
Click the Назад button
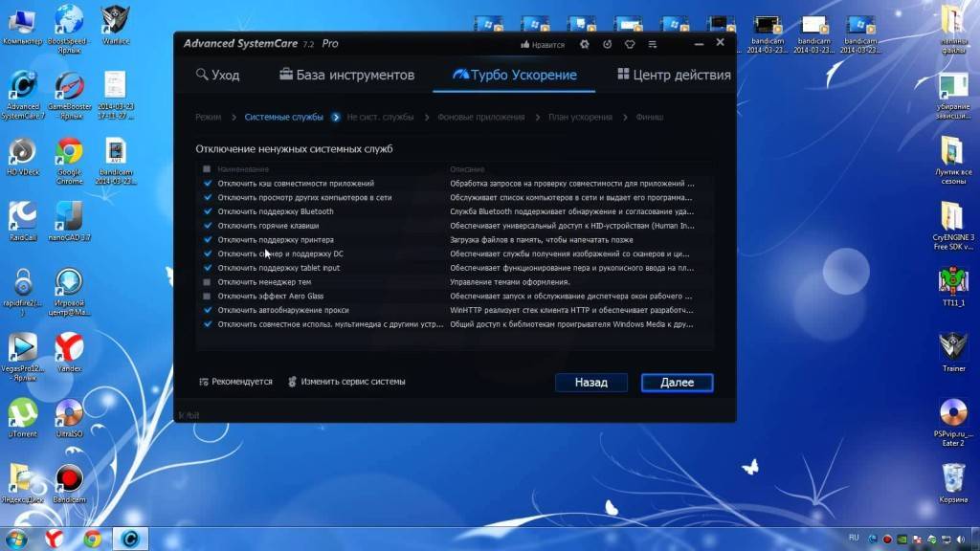[x=591, y=383]
